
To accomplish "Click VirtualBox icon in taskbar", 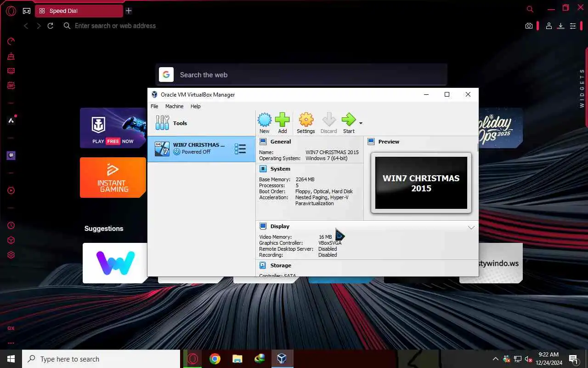I will (x=282, y=359).
